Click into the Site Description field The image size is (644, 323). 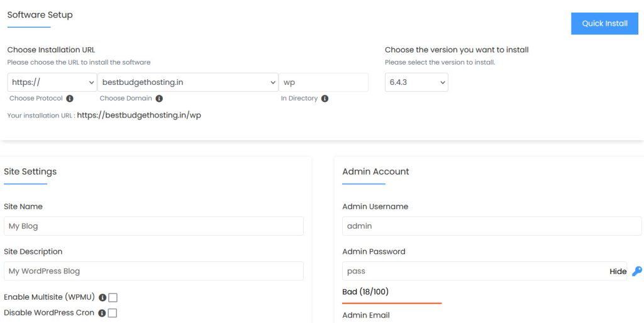coord(153,271)
